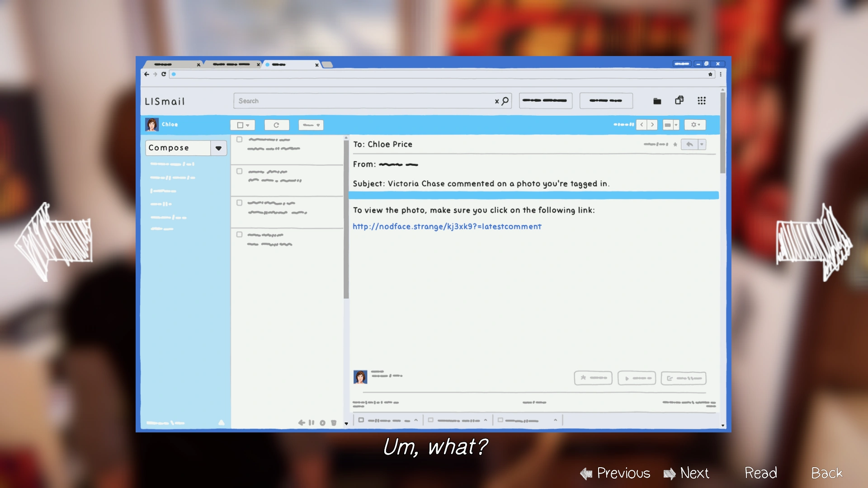
Task: Expand the Compose dropdown arrow
Action: pyautogui.click(x=218, y=148)
